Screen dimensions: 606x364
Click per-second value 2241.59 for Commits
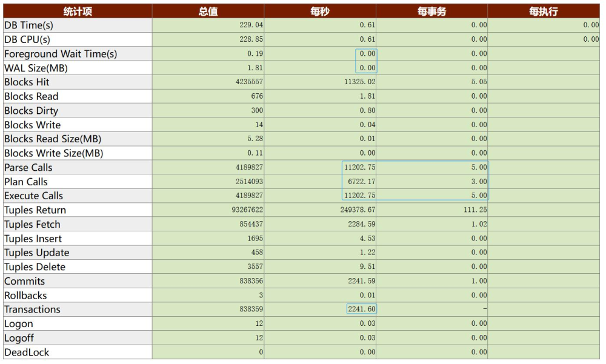point(362,281)
